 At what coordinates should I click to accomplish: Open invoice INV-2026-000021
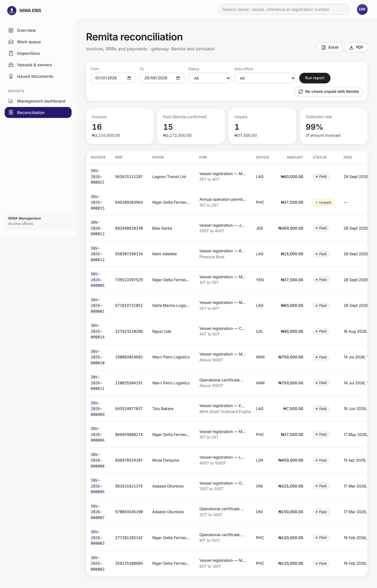point(98,177)
